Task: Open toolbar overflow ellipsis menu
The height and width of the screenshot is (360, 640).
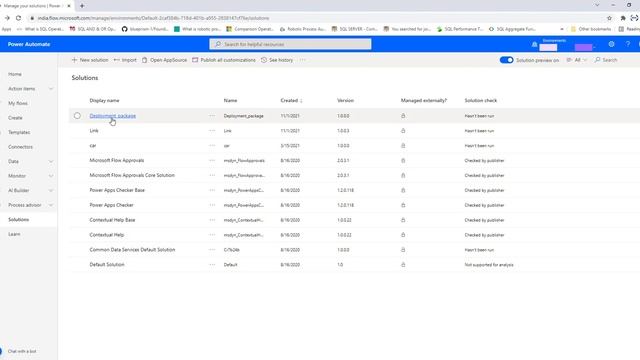Action: coord(302,60)
